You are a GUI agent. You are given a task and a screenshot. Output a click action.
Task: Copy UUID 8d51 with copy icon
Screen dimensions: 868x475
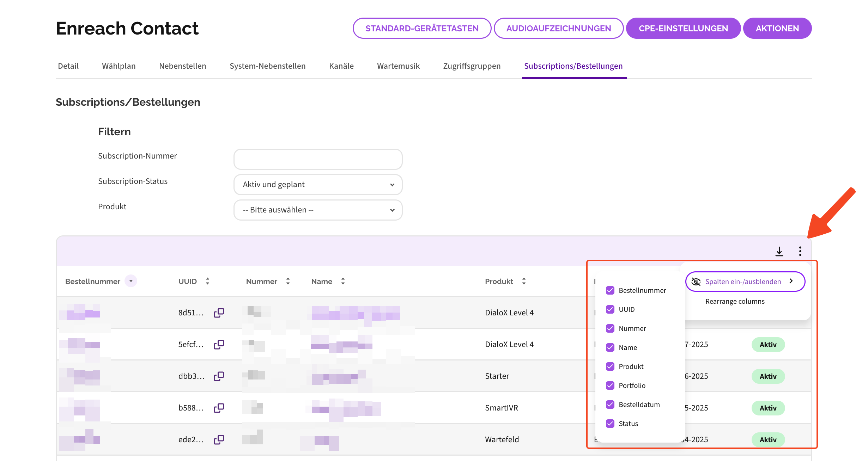(219, 313)
